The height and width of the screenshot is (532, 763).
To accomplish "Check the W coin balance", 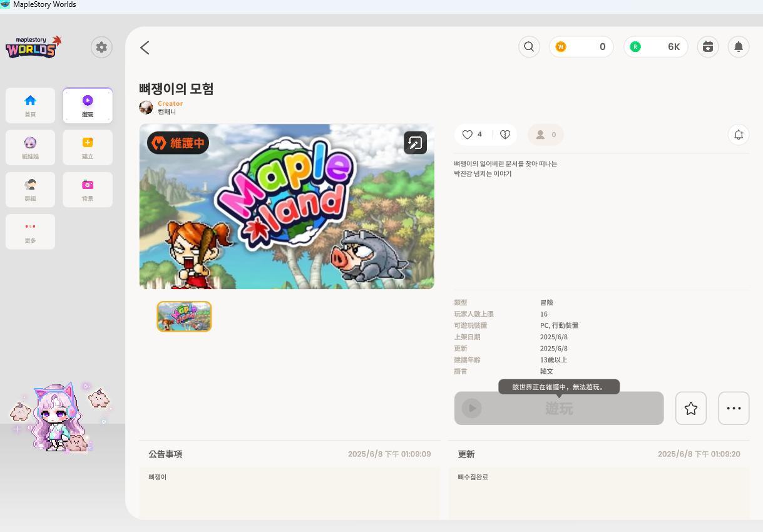I will coord(581,47).
